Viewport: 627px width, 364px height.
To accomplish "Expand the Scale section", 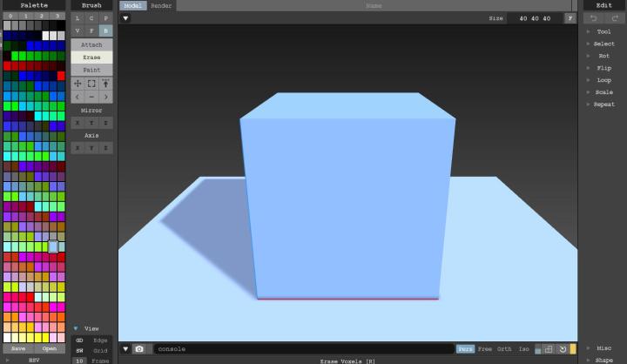I will point(603,92).
